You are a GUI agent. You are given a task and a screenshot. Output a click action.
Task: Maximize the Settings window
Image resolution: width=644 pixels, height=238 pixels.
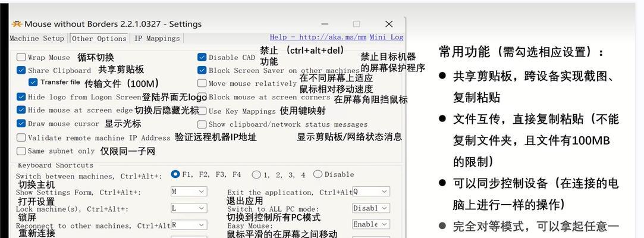click(x=357, y=24)
